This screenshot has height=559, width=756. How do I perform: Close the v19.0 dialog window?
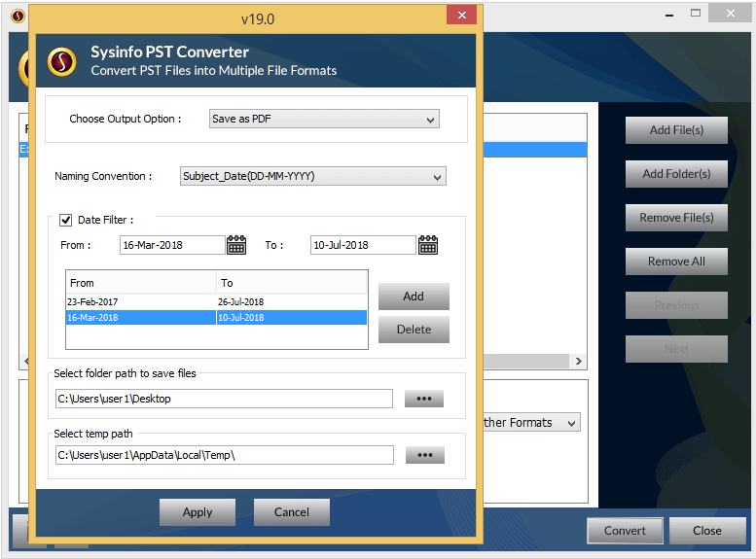461,15
